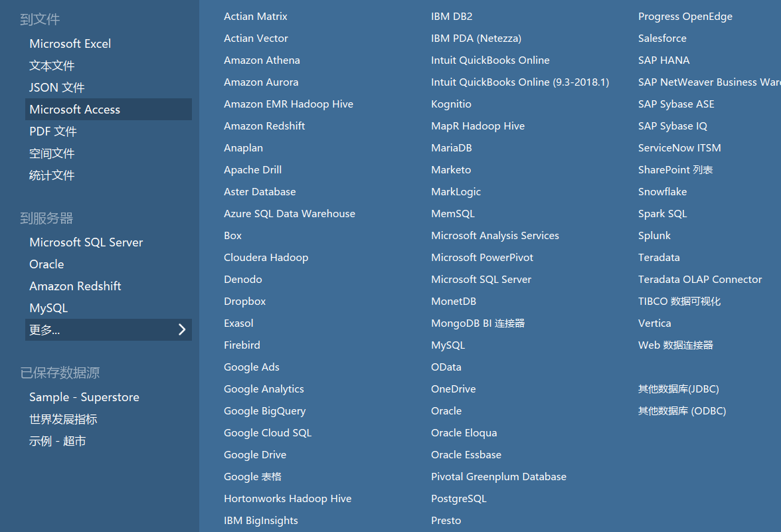Choose Google Cloud SQL
The image size is (781, 532).
(268, 433)
